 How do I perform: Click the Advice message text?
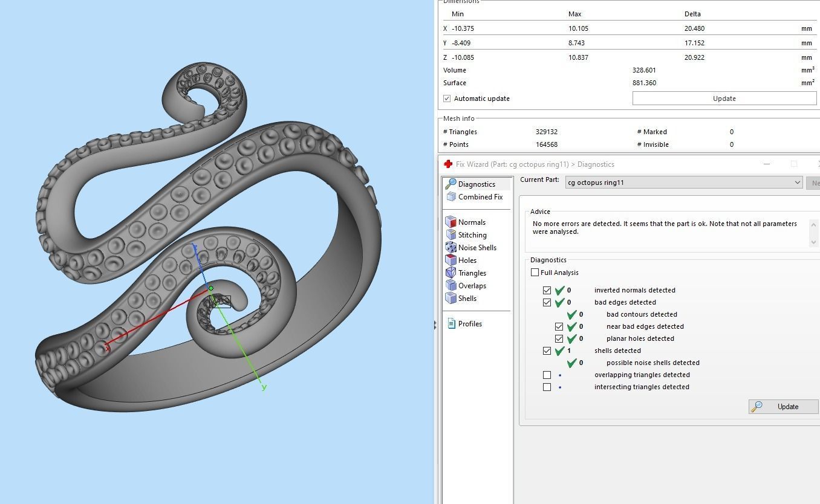665,227
